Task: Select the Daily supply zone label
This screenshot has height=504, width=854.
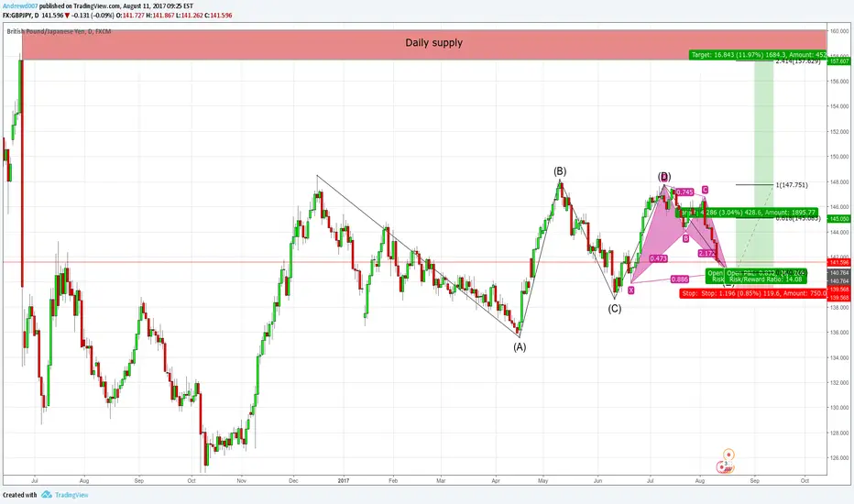Action: [433, 42]
